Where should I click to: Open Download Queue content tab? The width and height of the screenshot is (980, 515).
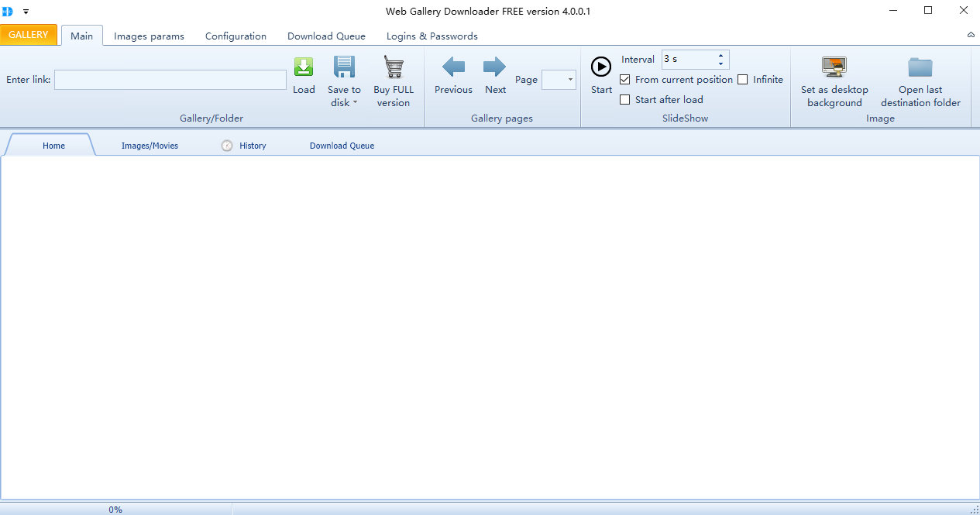[x=342, y=145]
